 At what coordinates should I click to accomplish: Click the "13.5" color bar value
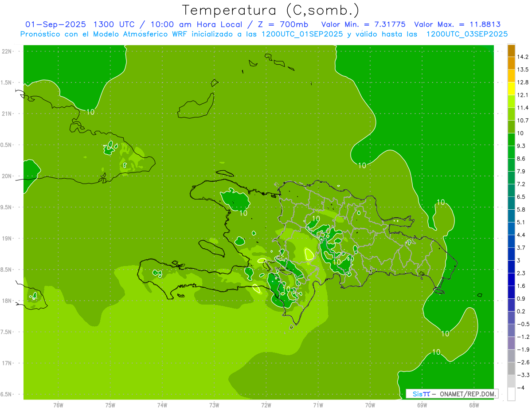click(523, 70)
